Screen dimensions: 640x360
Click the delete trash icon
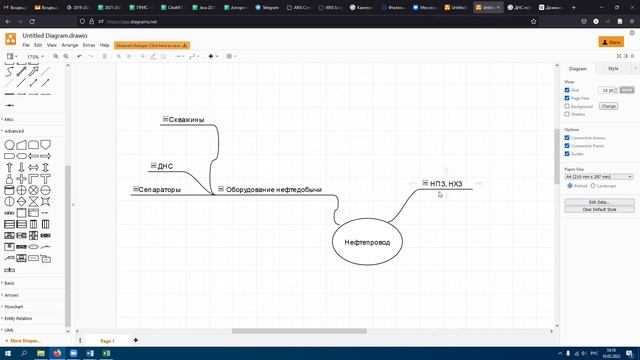pos(104,56)
